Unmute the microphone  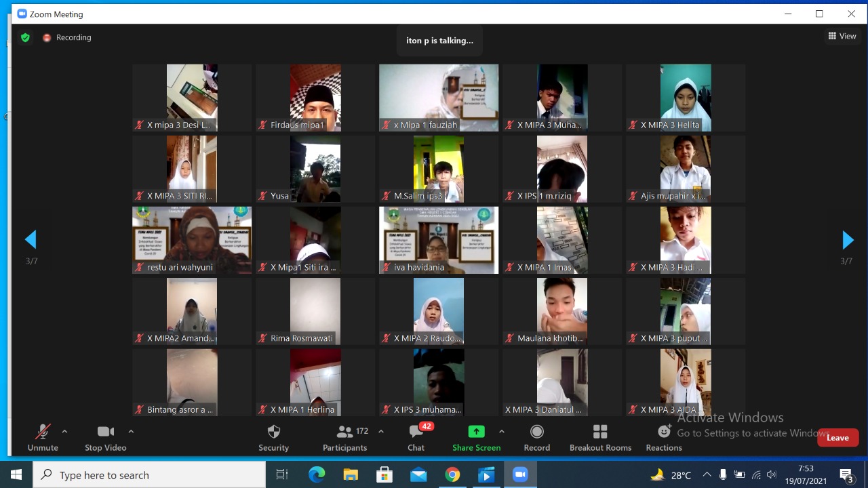pyautogui.click(x=43, y=438)
